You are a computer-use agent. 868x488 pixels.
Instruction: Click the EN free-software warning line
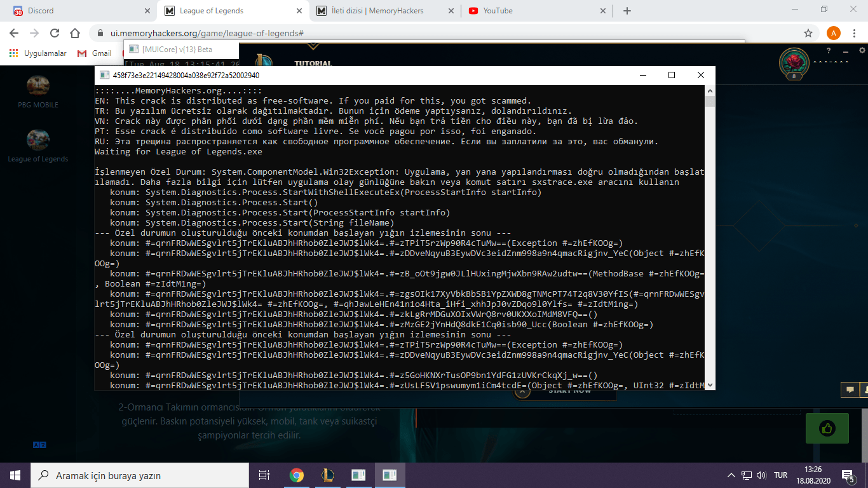(313, 100)
